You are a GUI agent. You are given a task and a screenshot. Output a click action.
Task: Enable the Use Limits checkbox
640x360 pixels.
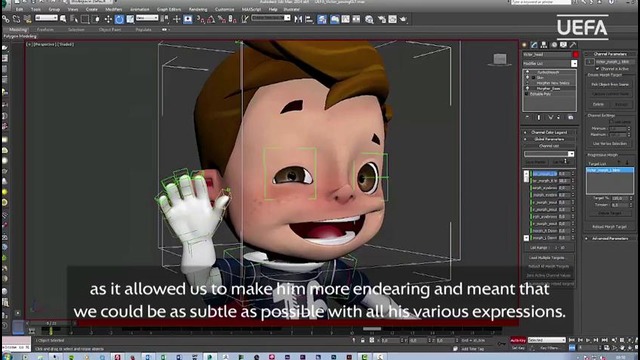tap(611, 122)
